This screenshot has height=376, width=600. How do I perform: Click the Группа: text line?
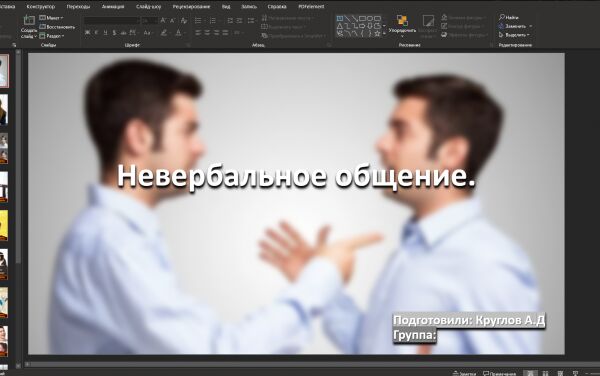(415, 335)
